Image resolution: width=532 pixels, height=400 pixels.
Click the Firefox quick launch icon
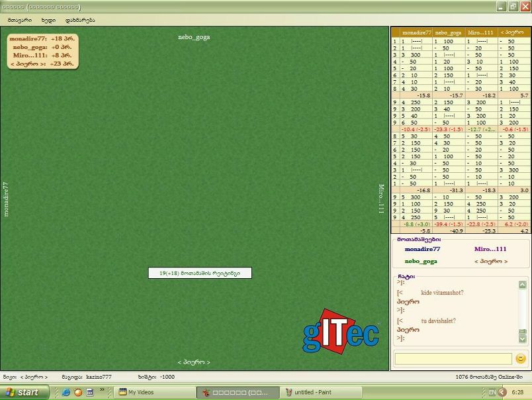point(77,392)
